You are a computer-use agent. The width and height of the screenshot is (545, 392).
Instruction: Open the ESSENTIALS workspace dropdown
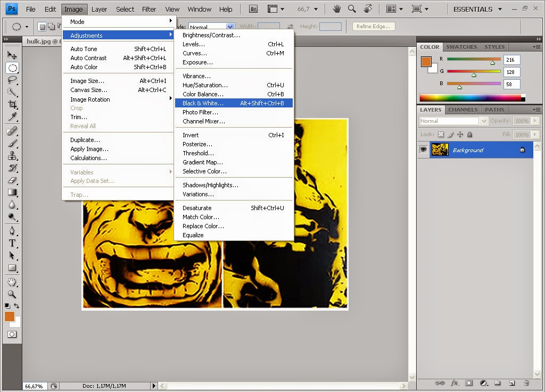point(477,10)
